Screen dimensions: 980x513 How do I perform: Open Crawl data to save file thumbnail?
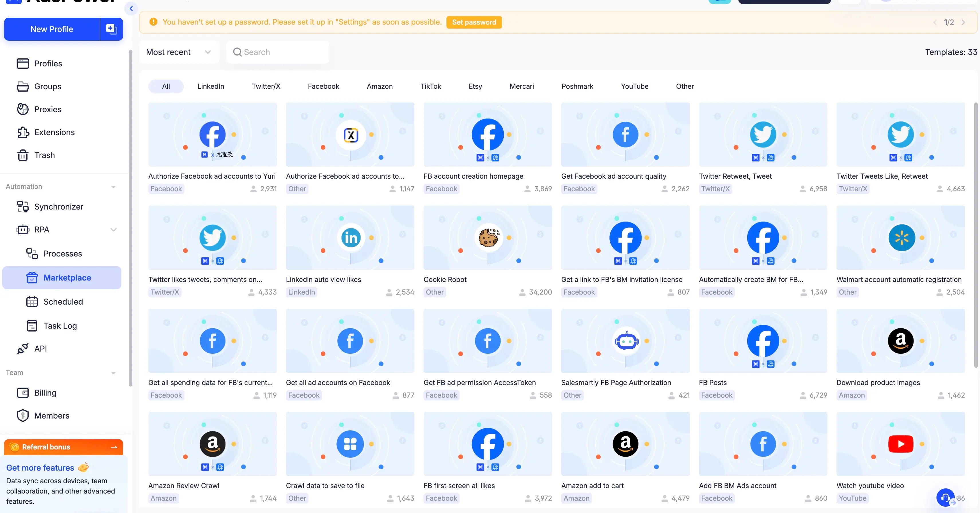[350, 444]
